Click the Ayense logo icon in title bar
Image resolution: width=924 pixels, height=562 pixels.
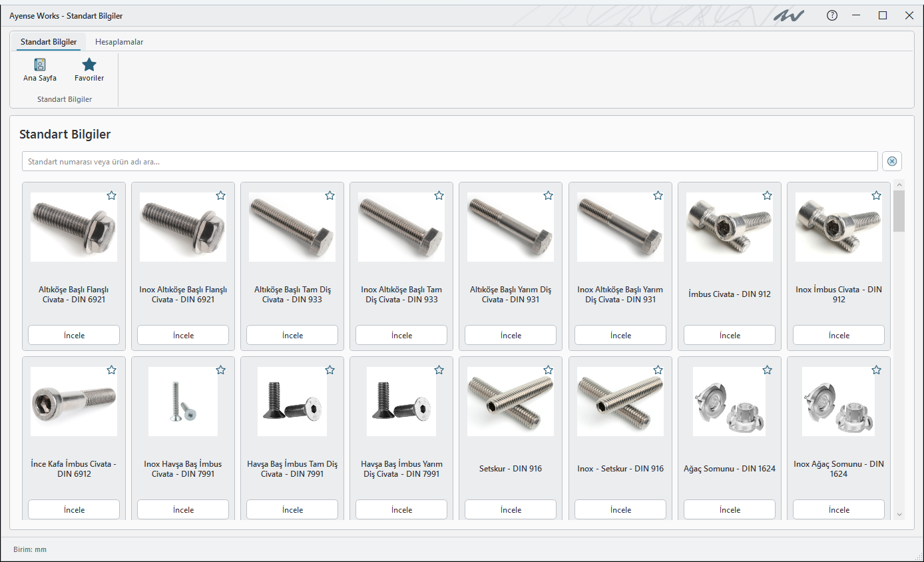[790, 15]
